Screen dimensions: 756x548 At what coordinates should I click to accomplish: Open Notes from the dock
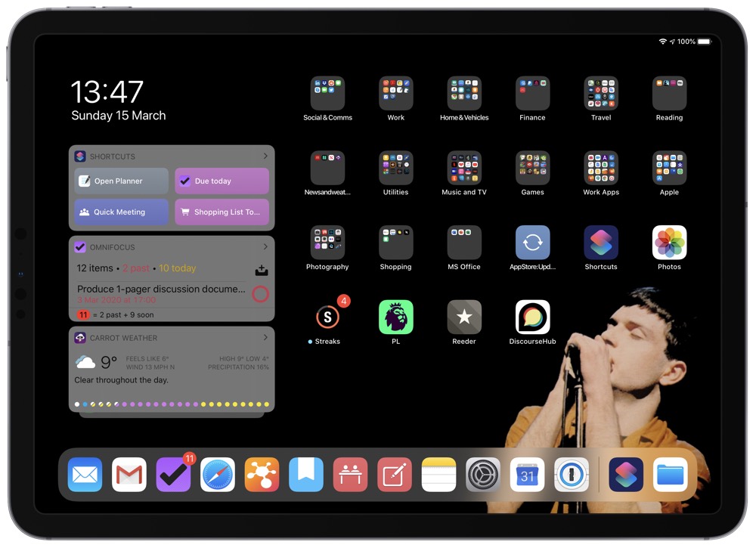click(438, 475)
